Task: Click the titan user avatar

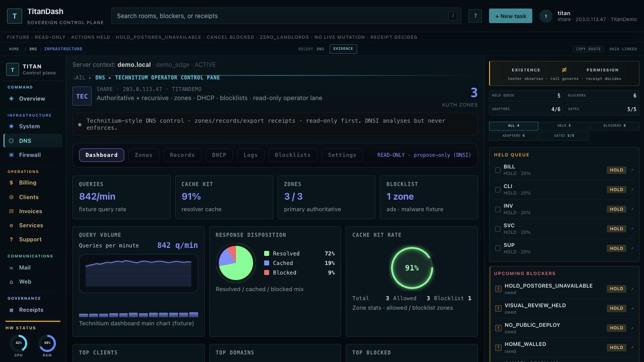Action: (x=546, y=16)
